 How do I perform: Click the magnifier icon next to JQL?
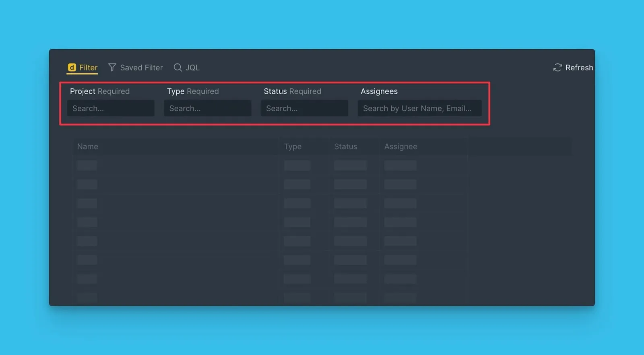coord(178,68)
